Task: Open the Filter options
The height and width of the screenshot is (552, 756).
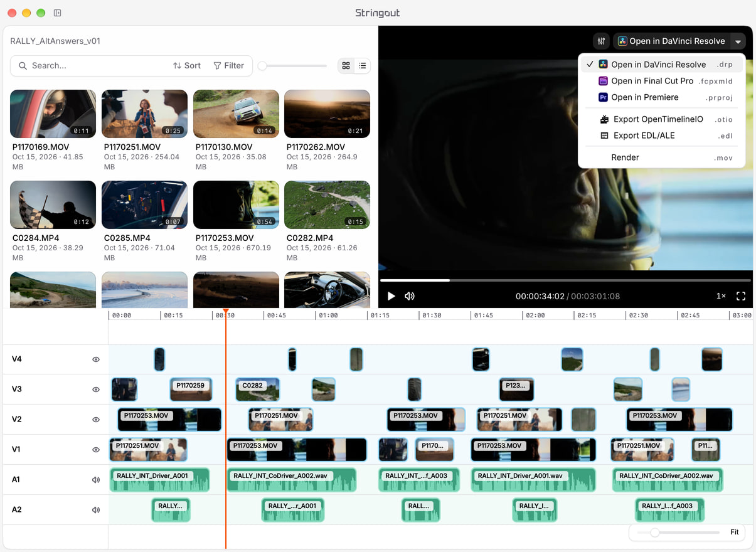Action: 229,65
